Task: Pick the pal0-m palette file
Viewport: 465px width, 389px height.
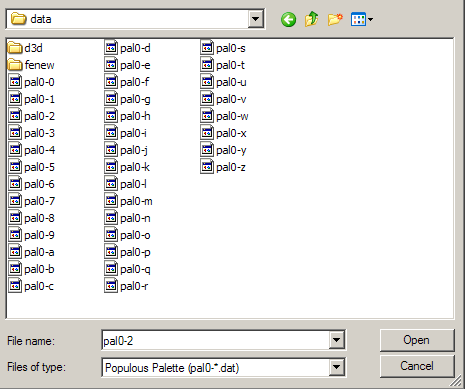Action: pos(128,201)
